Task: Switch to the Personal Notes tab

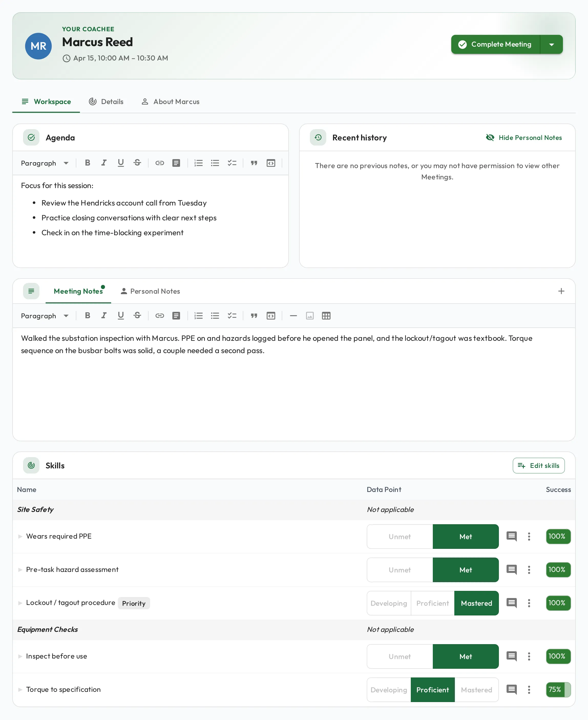Action: pos(150,291)
